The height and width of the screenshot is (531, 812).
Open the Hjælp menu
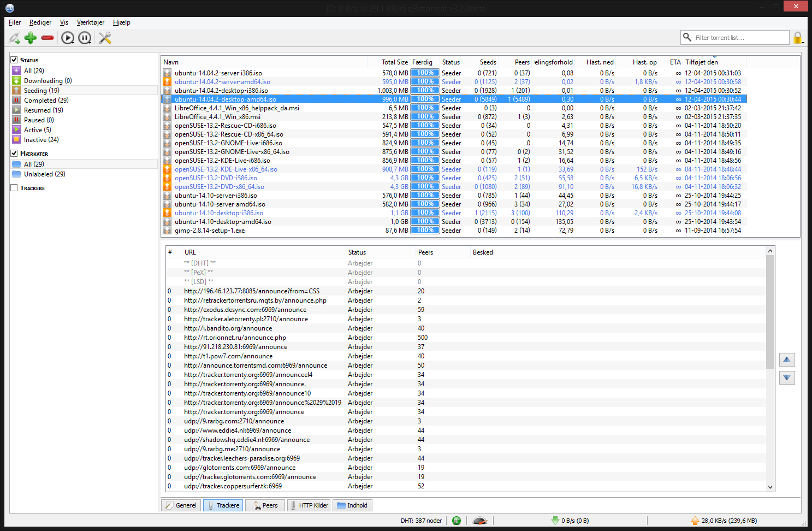(122, 22)
